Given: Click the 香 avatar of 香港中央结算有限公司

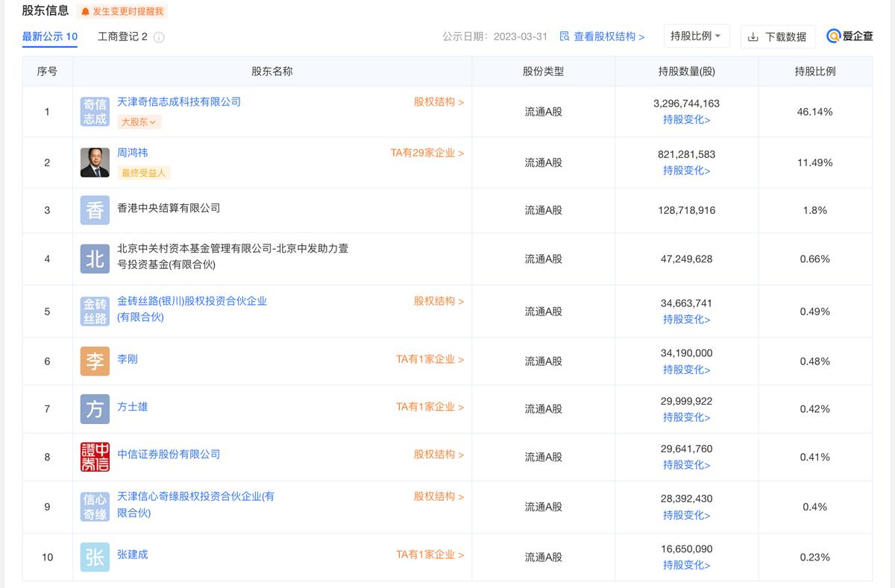Looking at the screenshot, I should [x=94, y=210].
